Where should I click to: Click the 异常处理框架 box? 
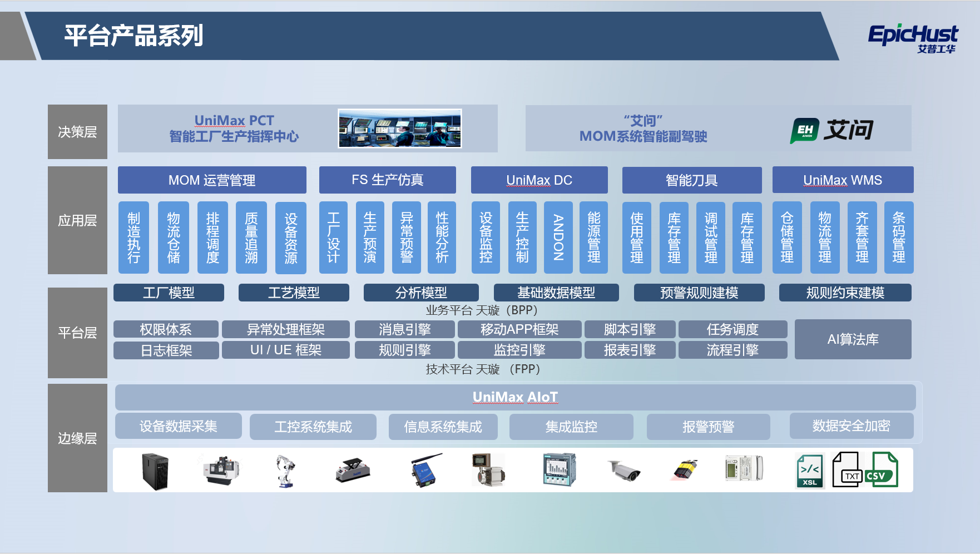click(286, 329)
